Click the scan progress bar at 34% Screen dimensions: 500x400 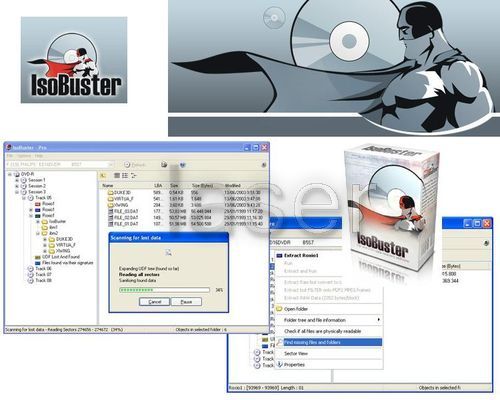165,290
